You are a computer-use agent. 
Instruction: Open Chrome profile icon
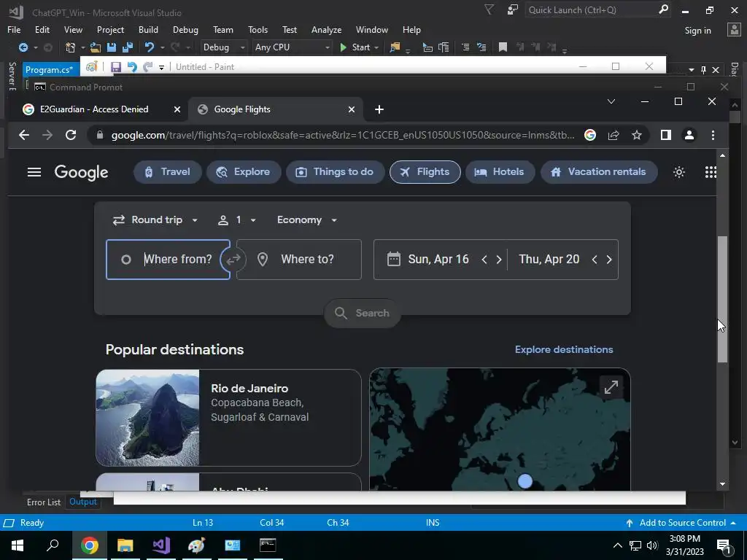pos(689,135)
